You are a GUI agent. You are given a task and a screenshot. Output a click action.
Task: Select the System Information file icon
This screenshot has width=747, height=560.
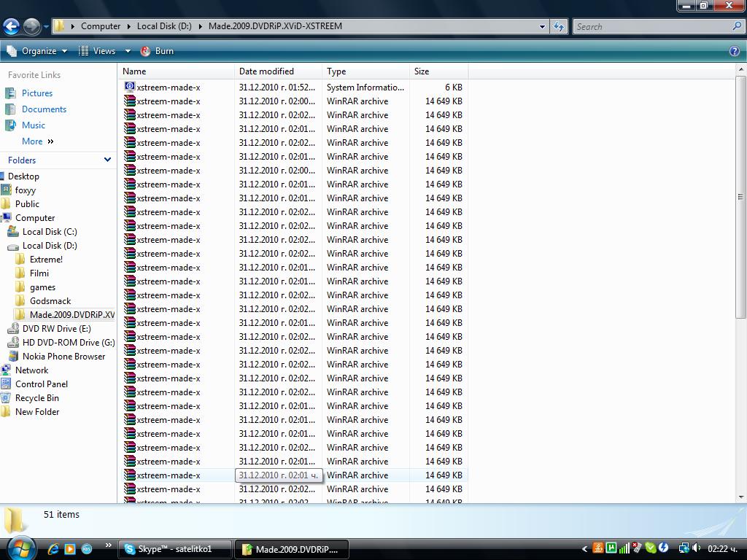[130, 87]
